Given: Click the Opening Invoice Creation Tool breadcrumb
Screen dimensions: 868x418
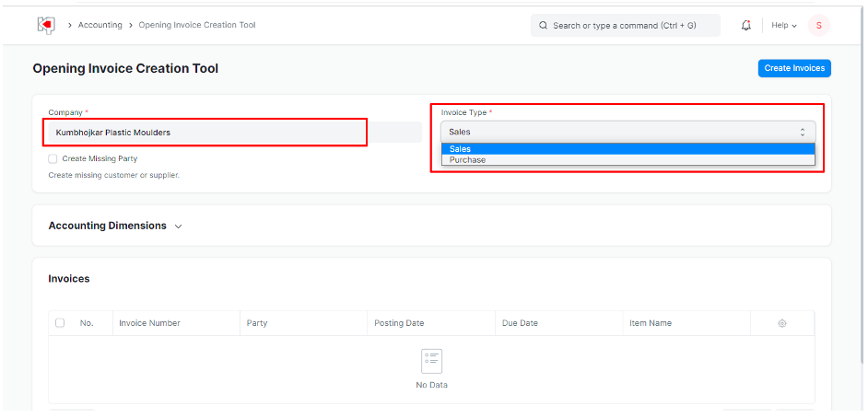Looking at the screenshot, I should coord(197,25).
